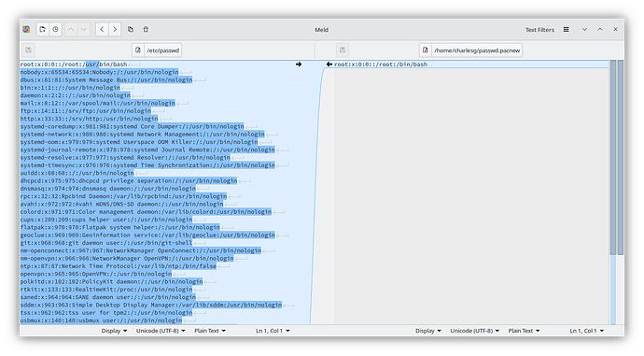Open the hamburger menu in header bar
This screenshot has height=356, width=644.
point(566,30)
